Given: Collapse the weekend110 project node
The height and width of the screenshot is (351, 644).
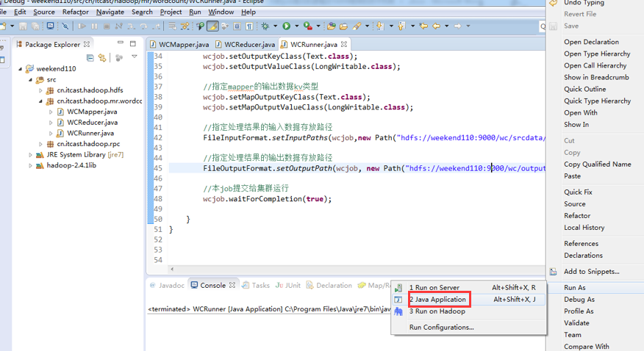Looking at the screenshot, I should tap(20, 69).
